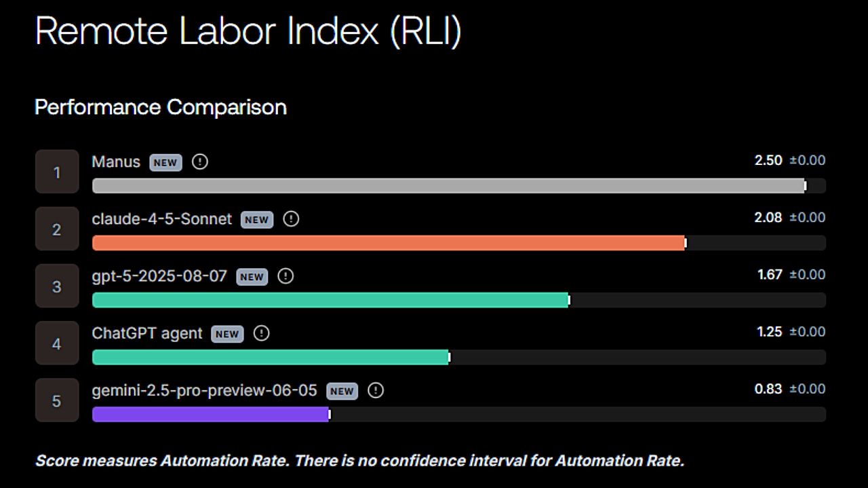Open the info tooltip next to Manus
Viewport: 868px width, 488px height.
(x=199, y=162)
